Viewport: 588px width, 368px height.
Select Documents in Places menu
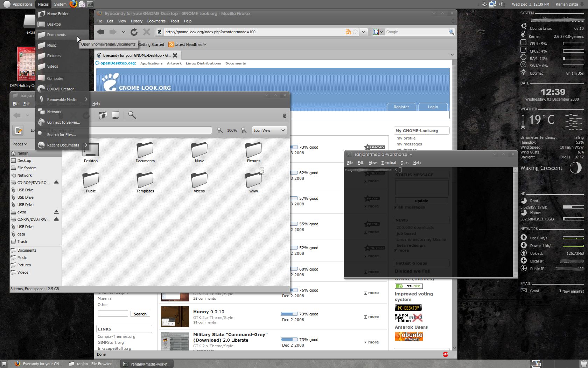[x=62, y=35]
